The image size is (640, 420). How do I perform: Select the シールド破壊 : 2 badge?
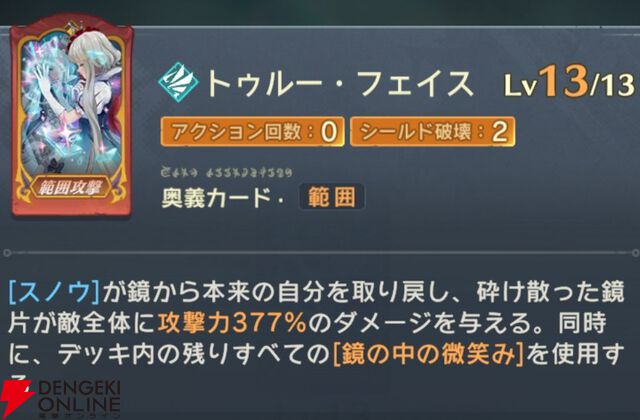pyautogui.click(x=433, y=131)
